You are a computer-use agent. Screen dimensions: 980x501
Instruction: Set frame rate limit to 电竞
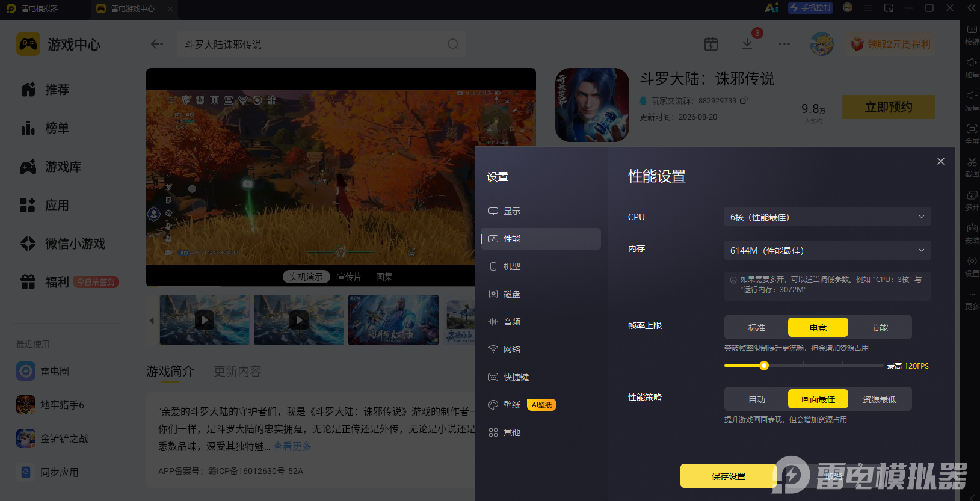(x=818, y=327)
